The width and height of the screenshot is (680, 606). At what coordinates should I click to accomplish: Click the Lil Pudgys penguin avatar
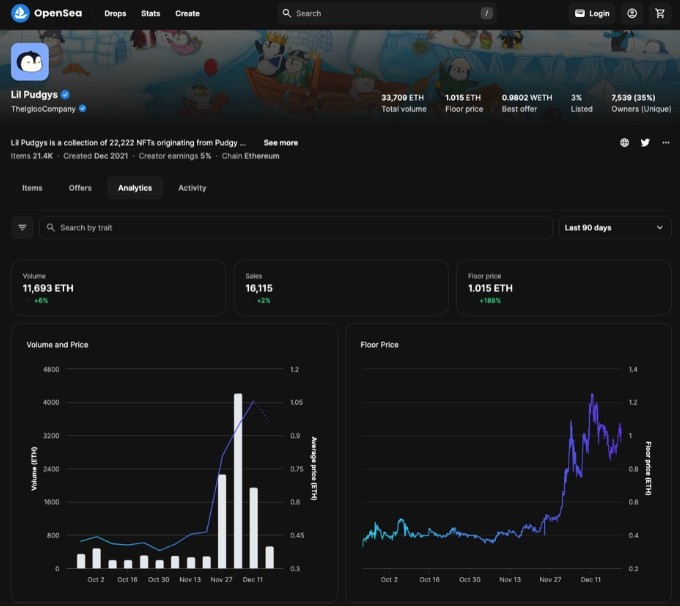(30, 62)
